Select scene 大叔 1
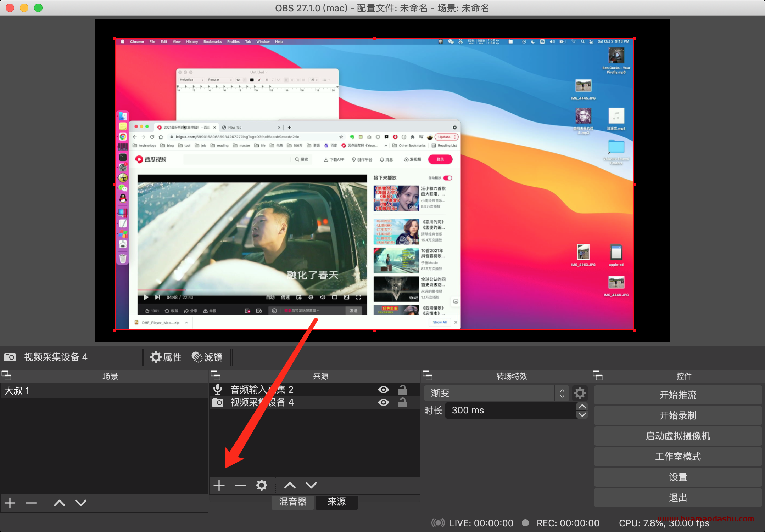 point(104,391)
